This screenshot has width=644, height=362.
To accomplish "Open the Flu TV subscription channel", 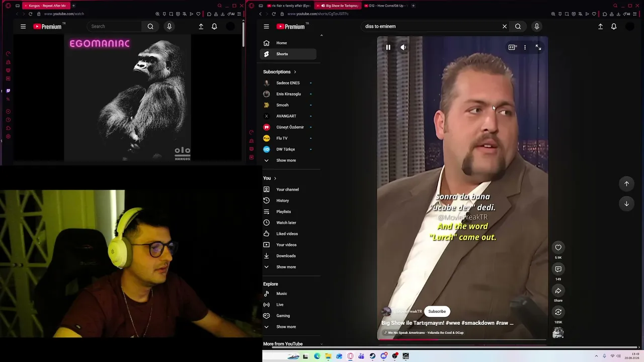I will point(288,138).
